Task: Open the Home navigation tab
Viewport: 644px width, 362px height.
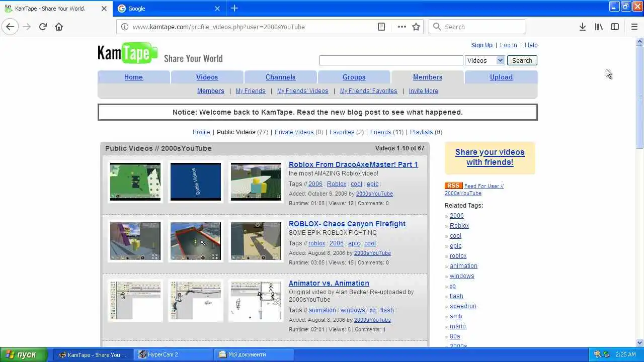Action: 133,77
